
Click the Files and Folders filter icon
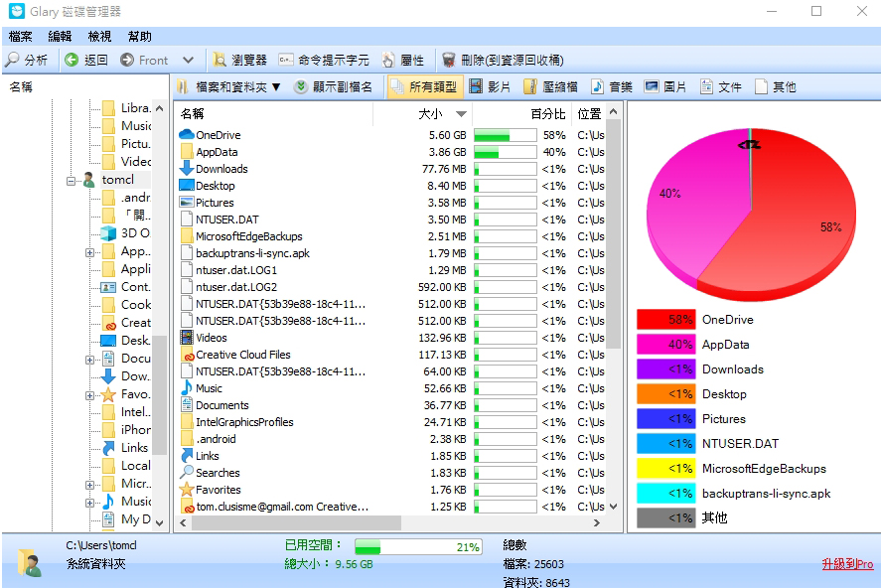(183, 87)
